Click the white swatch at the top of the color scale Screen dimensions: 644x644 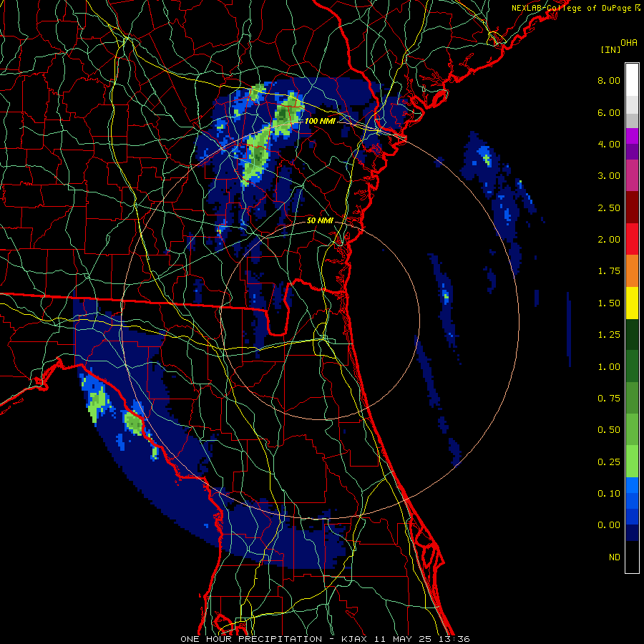632,80
